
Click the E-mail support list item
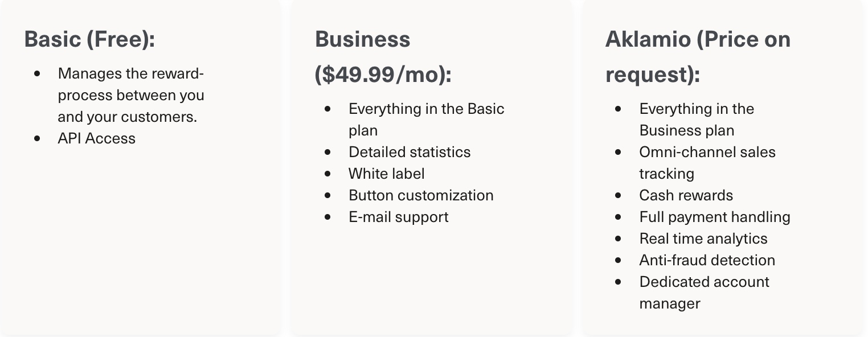tap(398, 217)
